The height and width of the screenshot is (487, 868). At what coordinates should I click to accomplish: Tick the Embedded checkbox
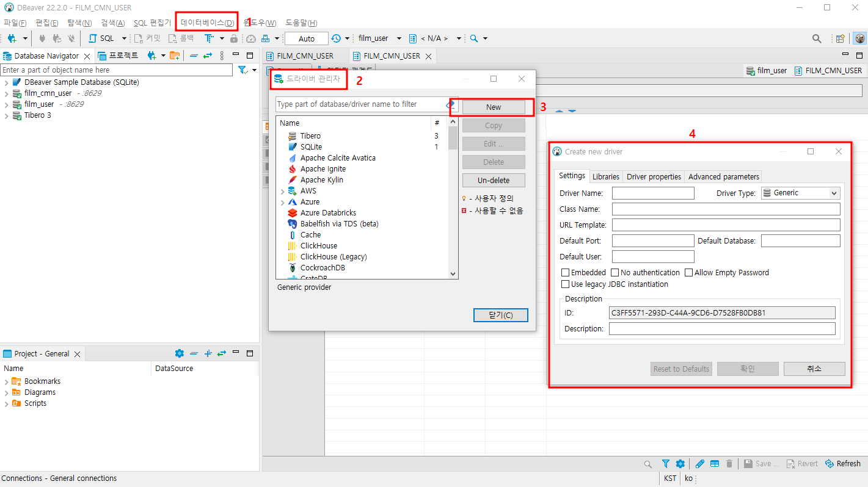(566, 273)
